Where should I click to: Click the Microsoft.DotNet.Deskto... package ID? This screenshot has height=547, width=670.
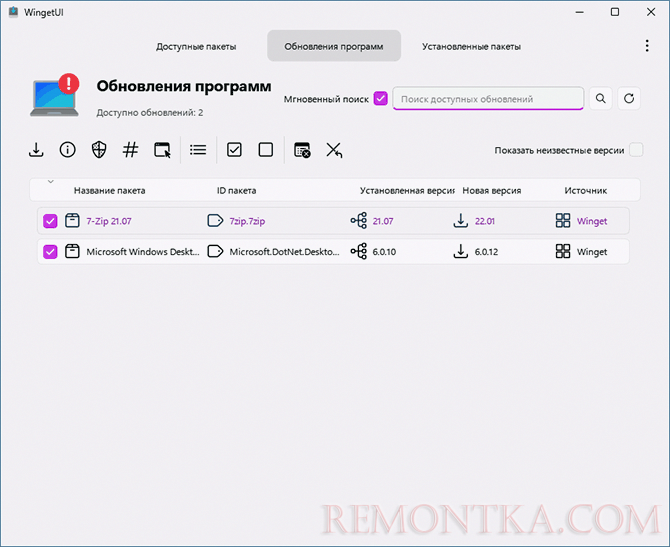click(284, 252)
